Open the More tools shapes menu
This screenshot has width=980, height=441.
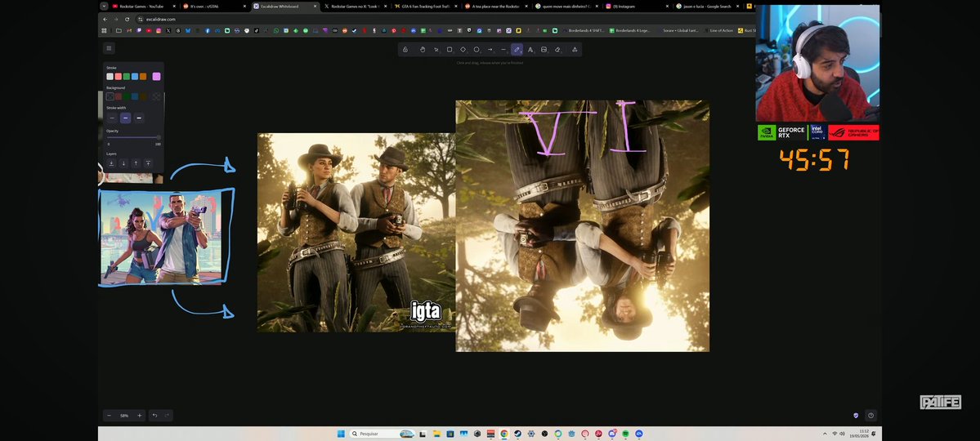pyautogui.click(x=575, y=49)
